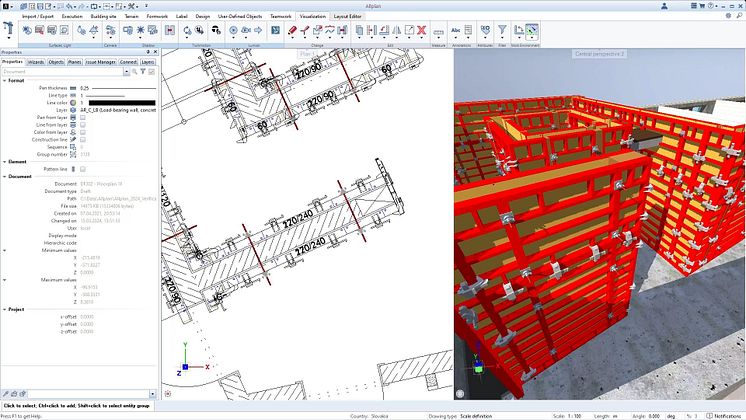Click the list annotation icon next to Abc
The image size is (746, 420).
coord(468,30)
